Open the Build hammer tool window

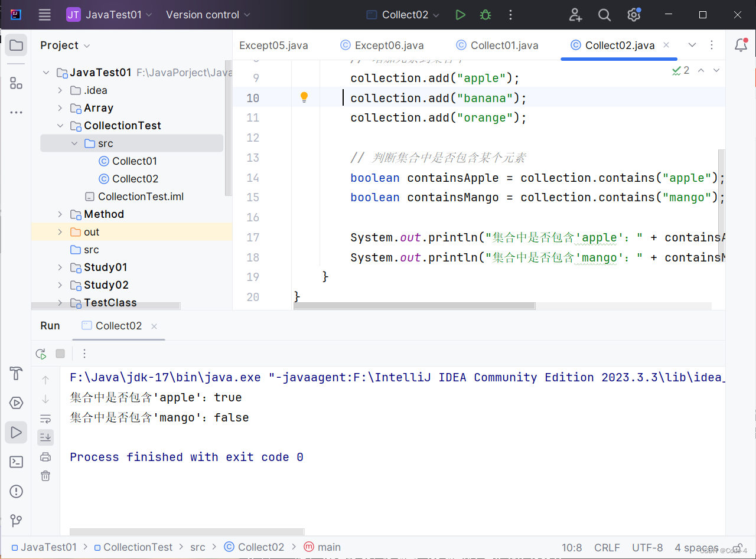[17, 374]
